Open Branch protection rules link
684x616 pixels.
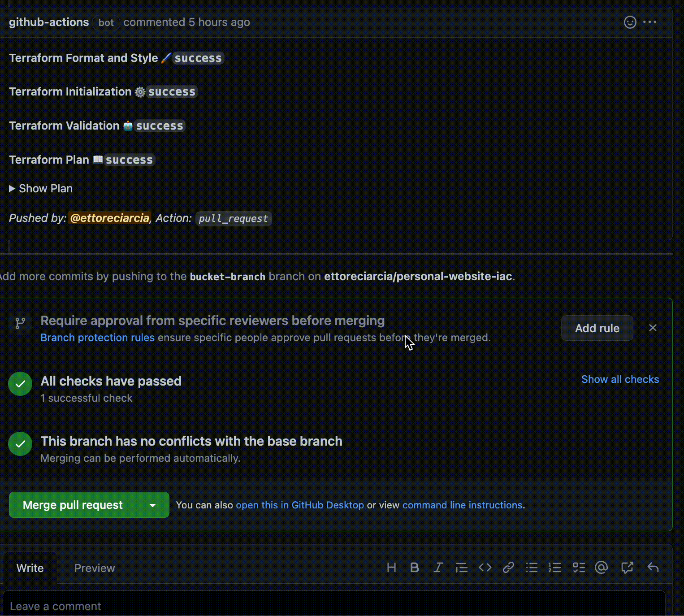pyautogui.click(x=97, y=338)
